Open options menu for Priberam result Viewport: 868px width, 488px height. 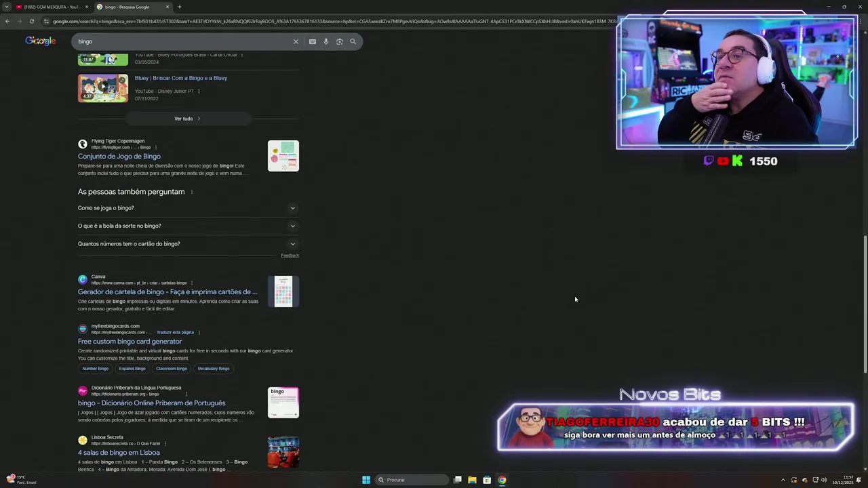click(x=186, y=394)
